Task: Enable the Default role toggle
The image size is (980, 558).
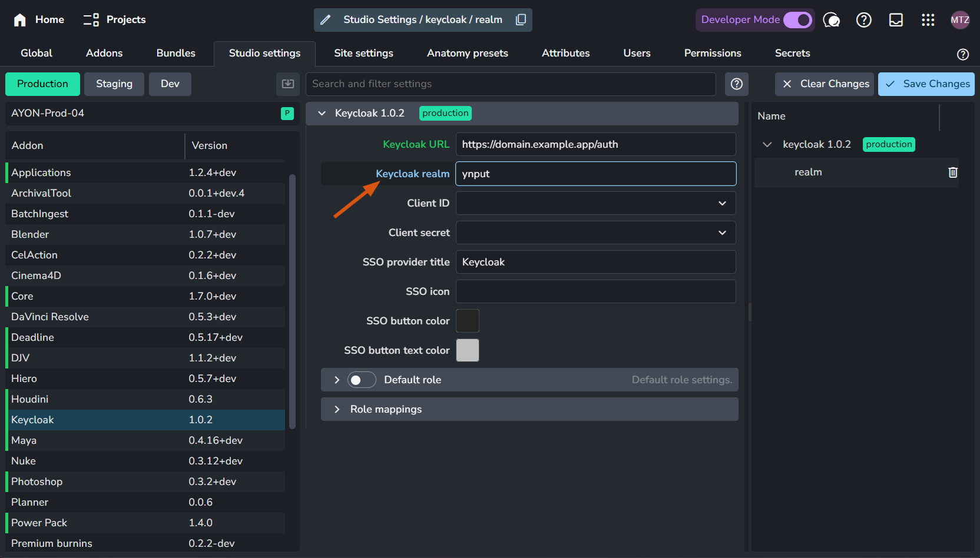Action: pyautogui.click(x=361, y=380)
